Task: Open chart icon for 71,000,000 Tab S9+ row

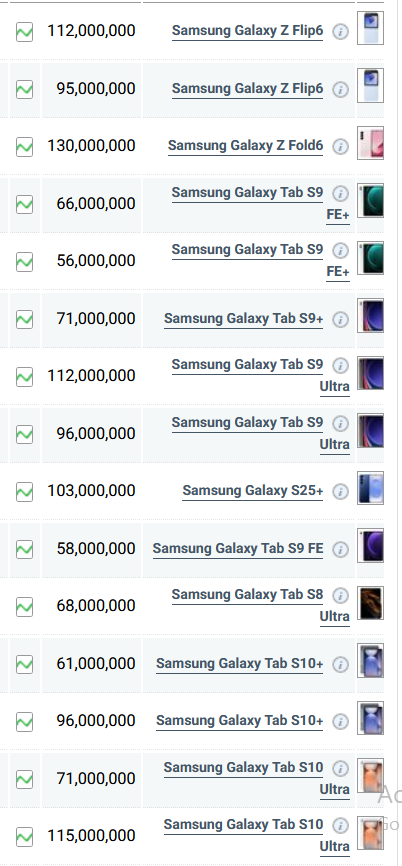Action: click(24, 319)
